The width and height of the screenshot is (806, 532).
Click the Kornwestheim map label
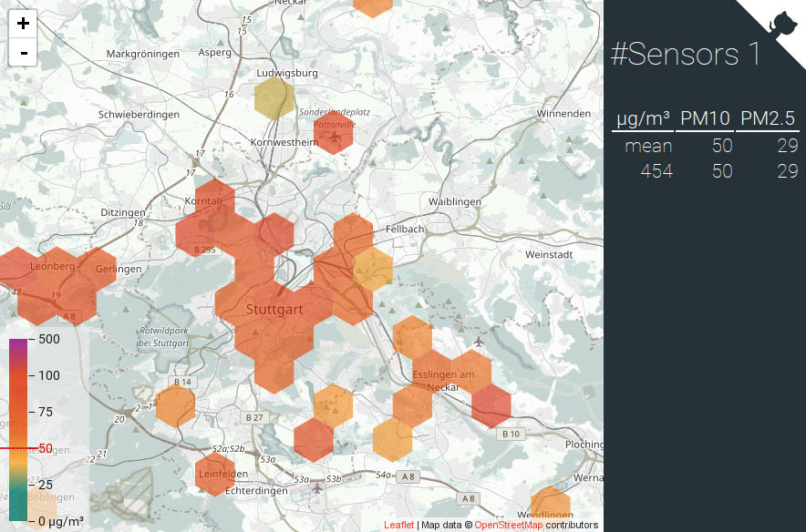[x=284, y=142]
